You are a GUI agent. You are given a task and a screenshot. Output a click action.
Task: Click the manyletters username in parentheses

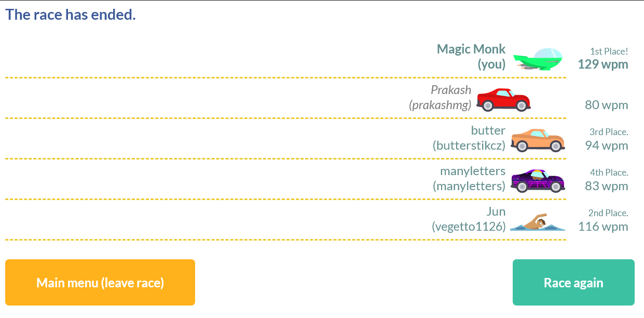point(469,186)
